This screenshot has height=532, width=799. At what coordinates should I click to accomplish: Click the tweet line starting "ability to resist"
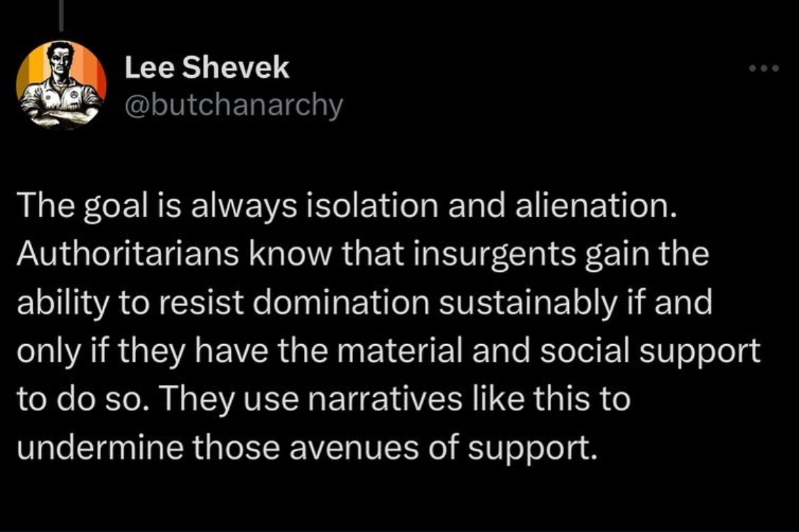click(x=364, y=303)
